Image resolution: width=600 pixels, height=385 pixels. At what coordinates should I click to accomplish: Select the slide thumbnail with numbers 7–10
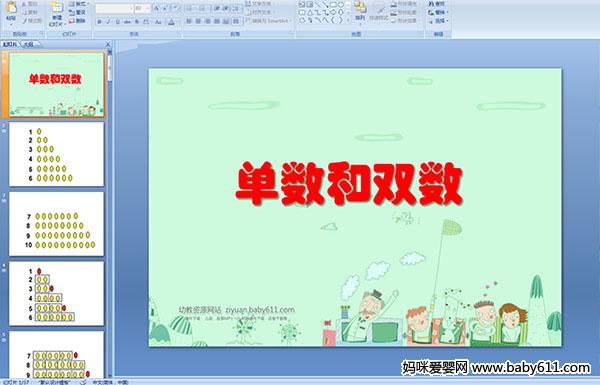pos(56,224)
